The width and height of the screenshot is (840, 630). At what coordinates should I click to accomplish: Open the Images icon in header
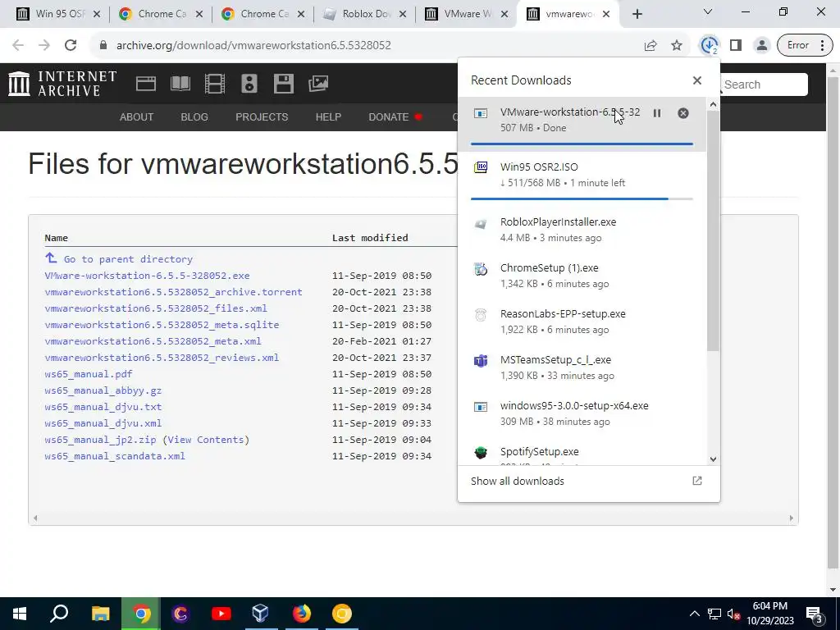point(318,84)
